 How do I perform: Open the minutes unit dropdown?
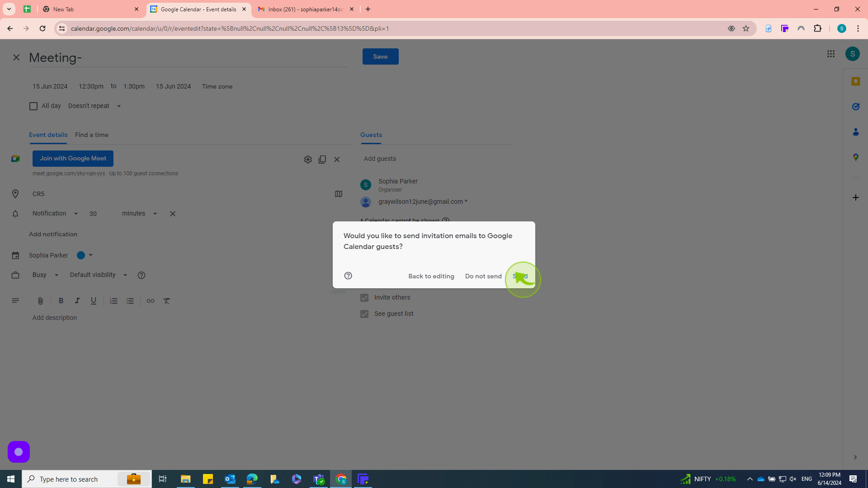(139, 214)
